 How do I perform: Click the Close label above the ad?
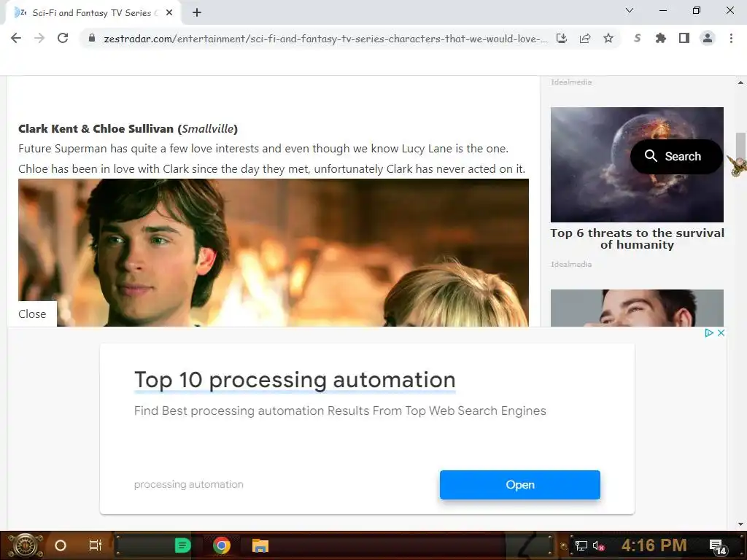pyautogui.click(x=32, y=314)
